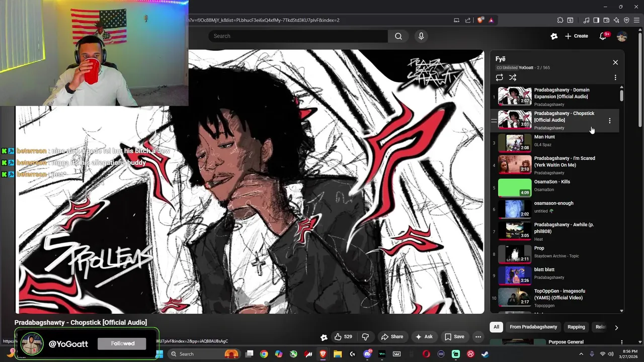
Task: Open the Create dropdown button
Action: pos(577,36)
